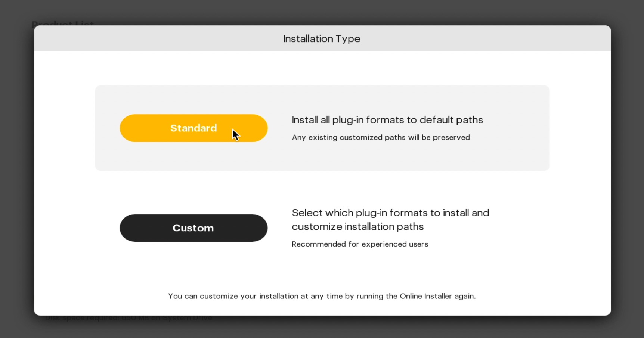Click the footer sentence about customizing installation

[322, 296]
